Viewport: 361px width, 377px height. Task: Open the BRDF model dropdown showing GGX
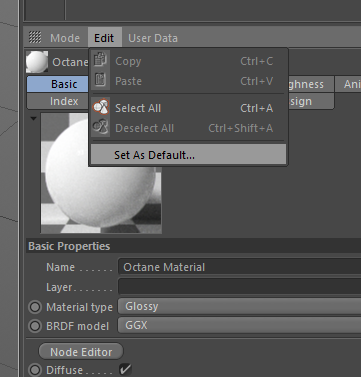(240, 325)
